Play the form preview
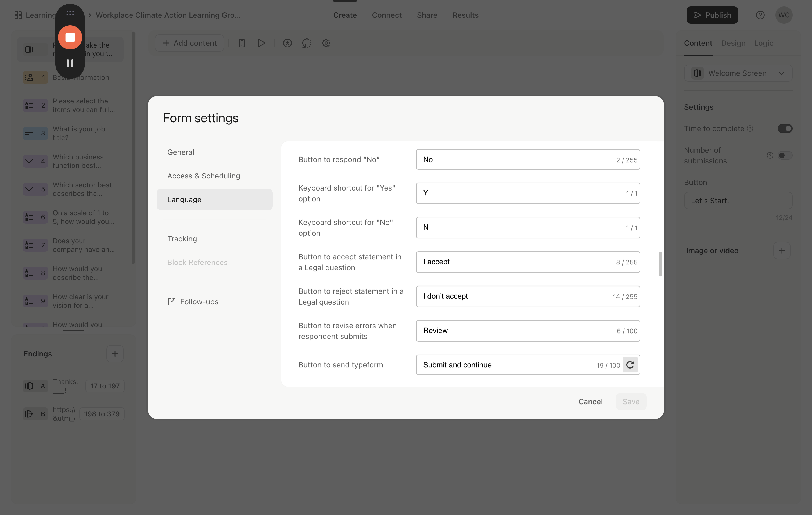 point(261,43)
